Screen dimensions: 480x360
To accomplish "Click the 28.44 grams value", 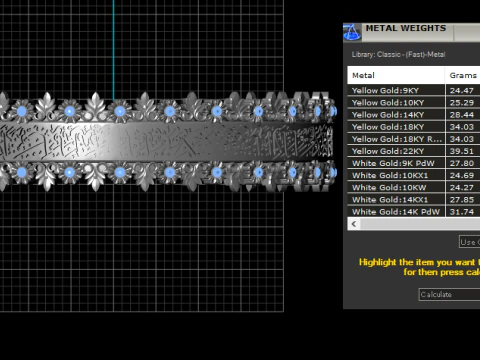I will point(462,115).
